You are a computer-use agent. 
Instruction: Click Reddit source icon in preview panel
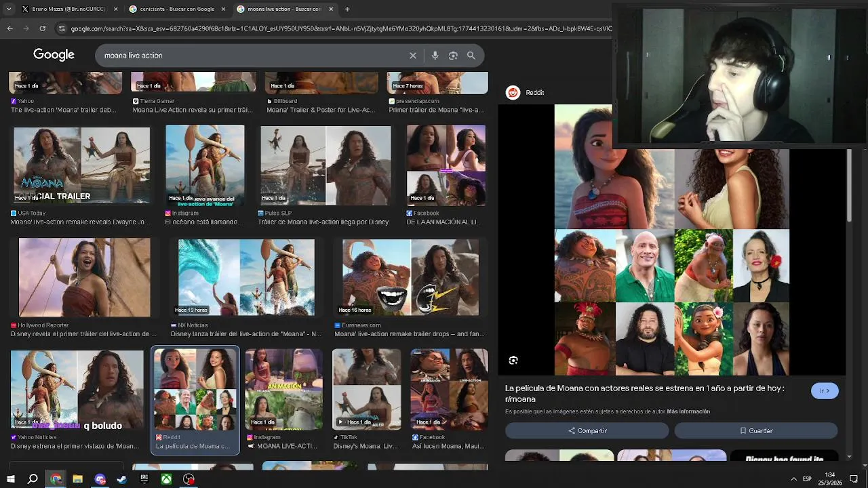513,93
